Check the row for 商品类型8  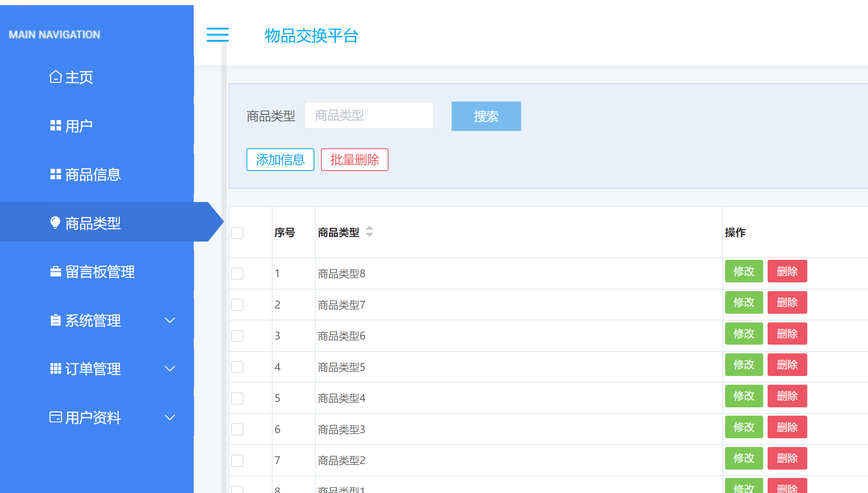tap(237, 273)
